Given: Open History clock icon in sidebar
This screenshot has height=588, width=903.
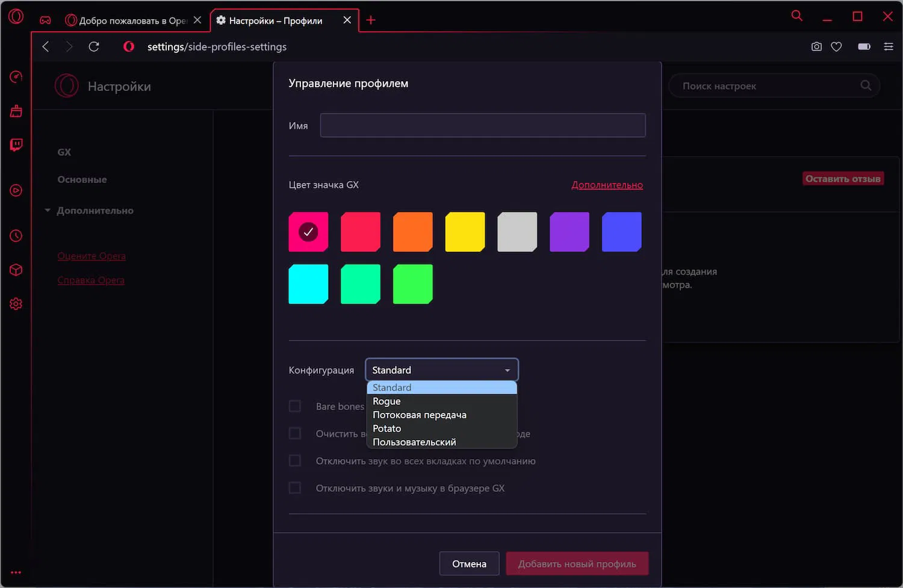Looking at the screenshot, I should click(16, 235).
